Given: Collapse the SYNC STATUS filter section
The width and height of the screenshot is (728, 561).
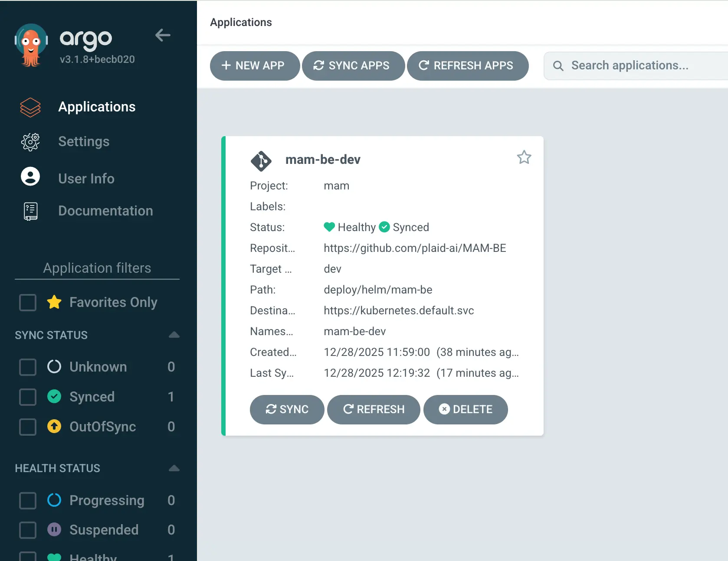Looking at the screenshot, I should (174, 335).
